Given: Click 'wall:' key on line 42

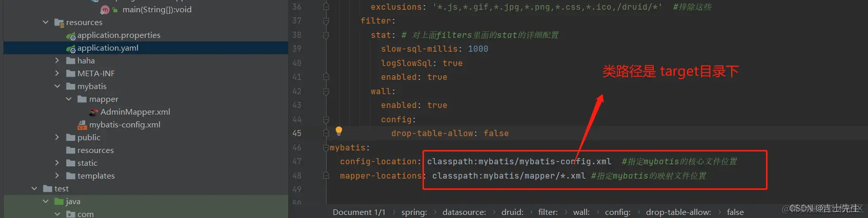Looking at the screenshot, I should 383,92.
